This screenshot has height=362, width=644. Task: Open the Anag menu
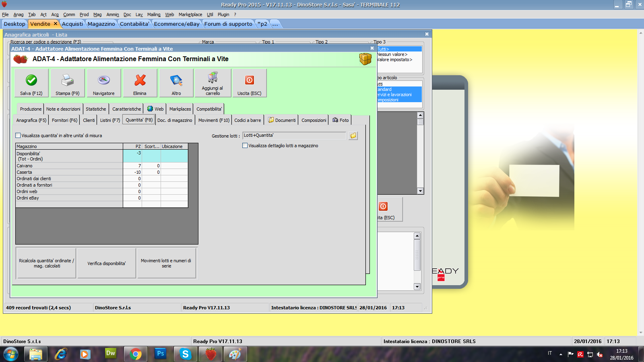[19, 14]
